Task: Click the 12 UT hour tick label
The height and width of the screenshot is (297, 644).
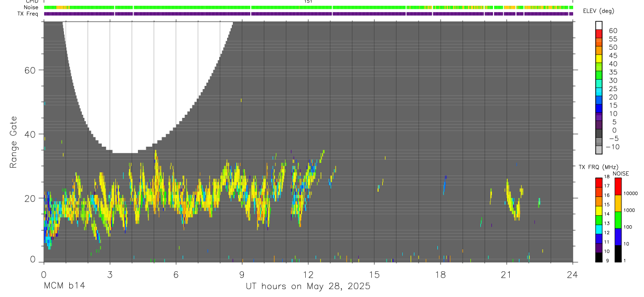Action: (308, 274)
